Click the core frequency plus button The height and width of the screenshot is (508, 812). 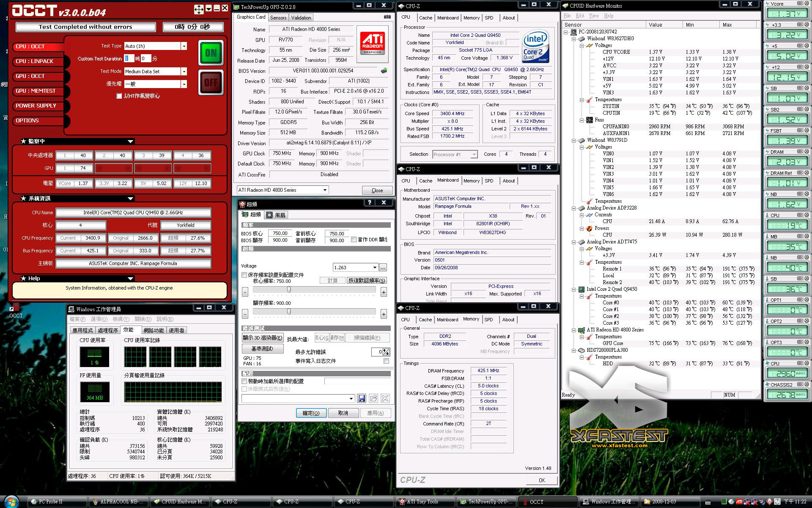[x=384, y=292]
